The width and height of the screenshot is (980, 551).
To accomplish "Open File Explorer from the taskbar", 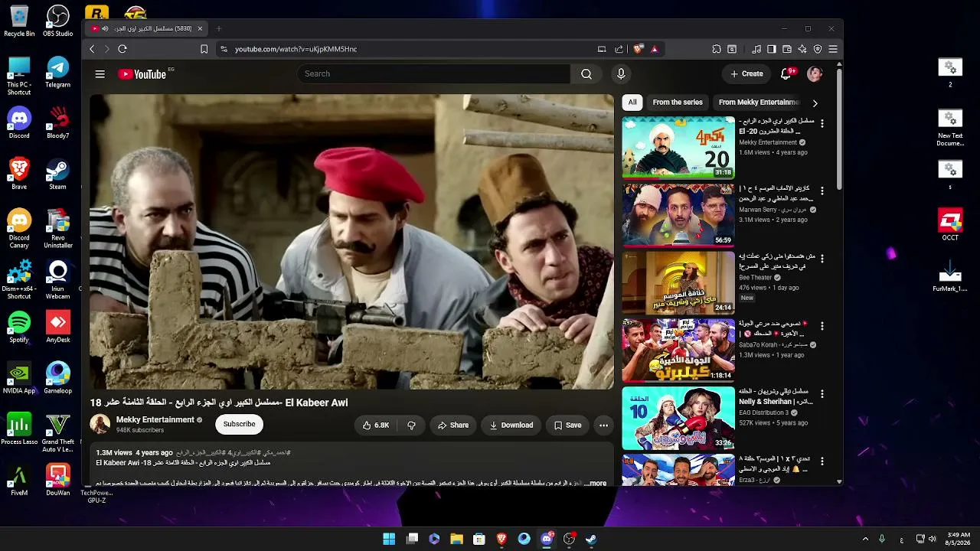I will [457, 539].
